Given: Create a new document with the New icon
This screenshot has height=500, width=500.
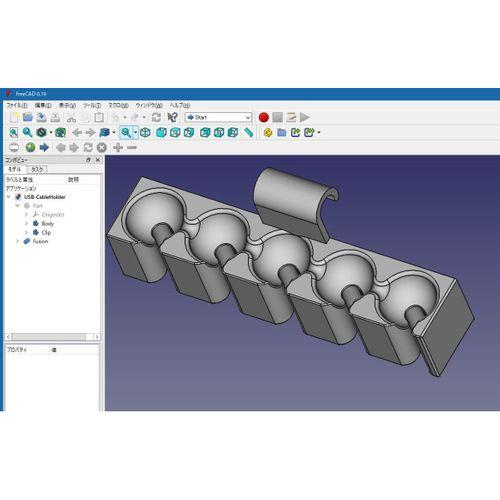Looking at the screenshot, I should [x=14, y=117].
